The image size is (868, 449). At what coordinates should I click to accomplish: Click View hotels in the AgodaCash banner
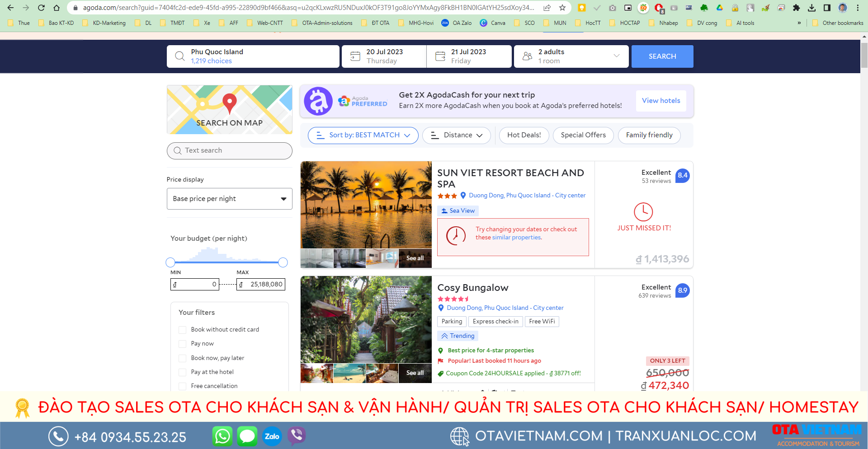tap(660, 101)
